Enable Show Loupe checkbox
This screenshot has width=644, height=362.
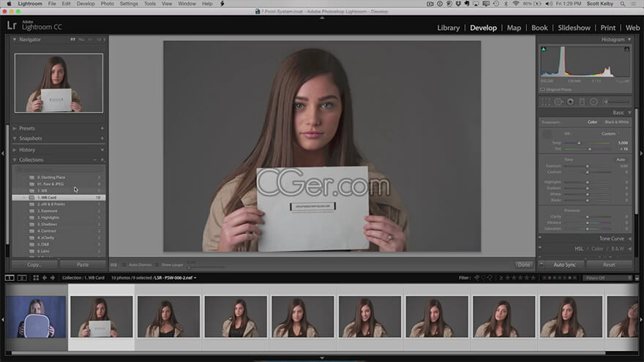click(x=157, y=265)
